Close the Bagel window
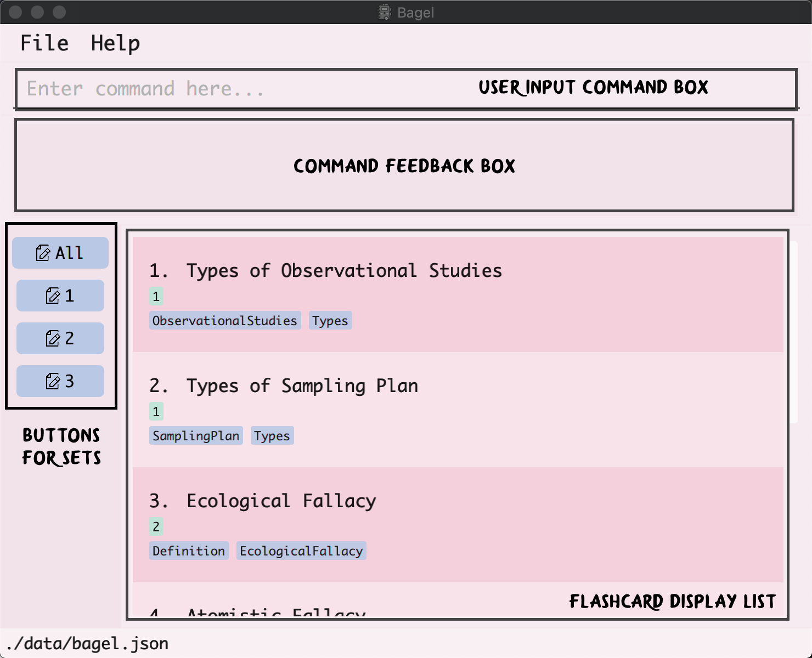The width and height of the screenshot is (812, 658). [16, 12]
